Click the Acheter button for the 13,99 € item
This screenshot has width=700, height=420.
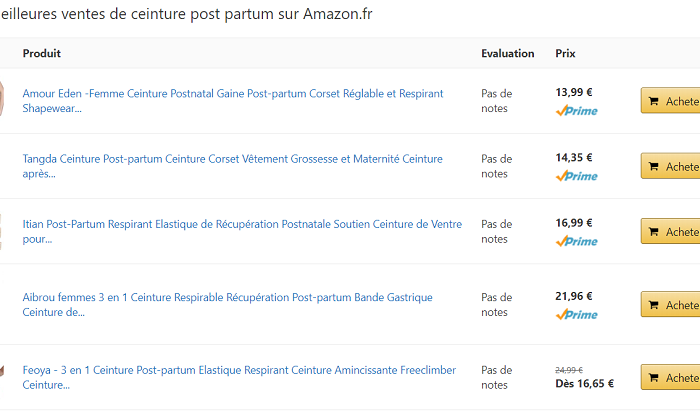click(x=671, y=101)
